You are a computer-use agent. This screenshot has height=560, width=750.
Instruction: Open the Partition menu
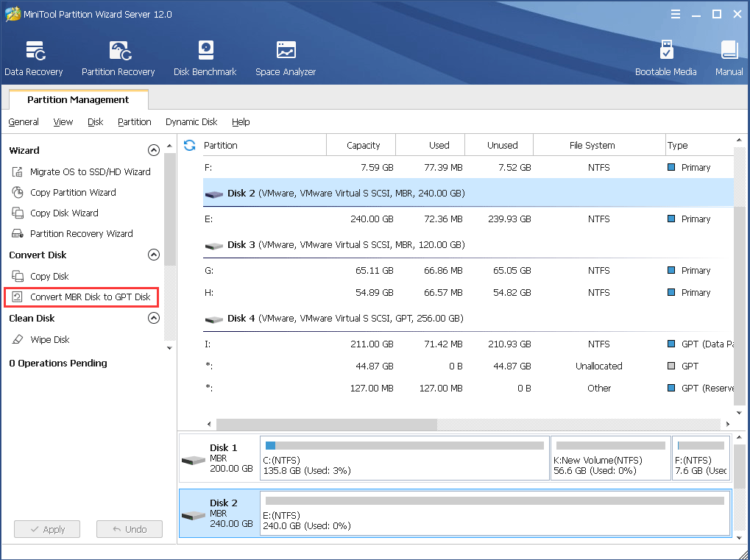tap(135, 122)
